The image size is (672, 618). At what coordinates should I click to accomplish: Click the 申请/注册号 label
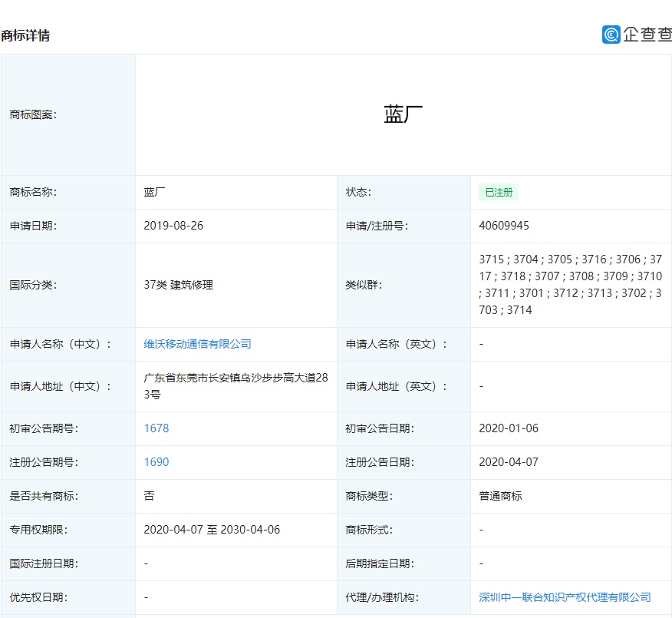tap(377, 226)
